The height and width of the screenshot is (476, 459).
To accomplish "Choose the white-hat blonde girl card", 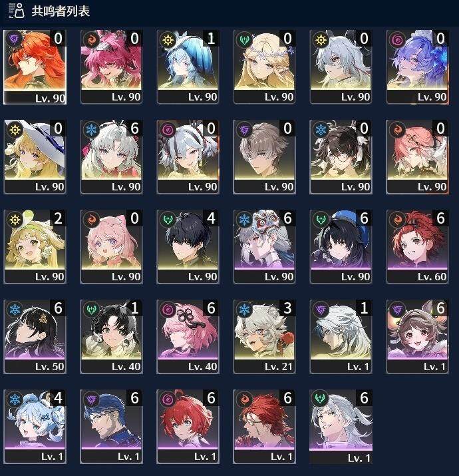I will pos(35,156).
